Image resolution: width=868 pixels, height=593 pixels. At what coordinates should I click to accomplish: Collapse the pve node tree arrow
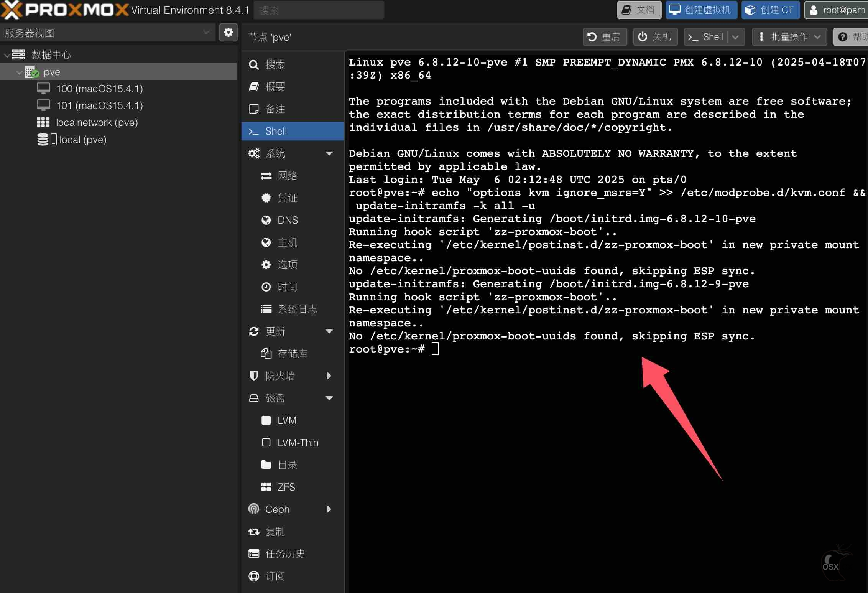coord(19,72)
